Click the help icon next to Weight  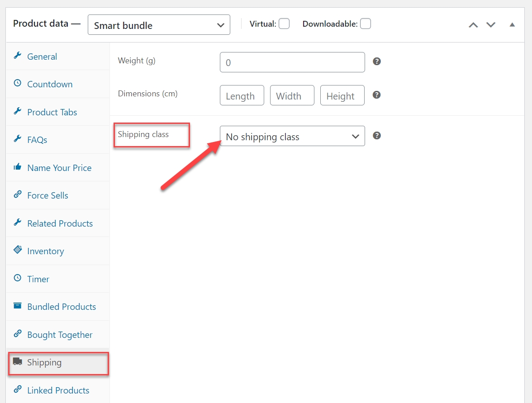(x=377, y=62)
